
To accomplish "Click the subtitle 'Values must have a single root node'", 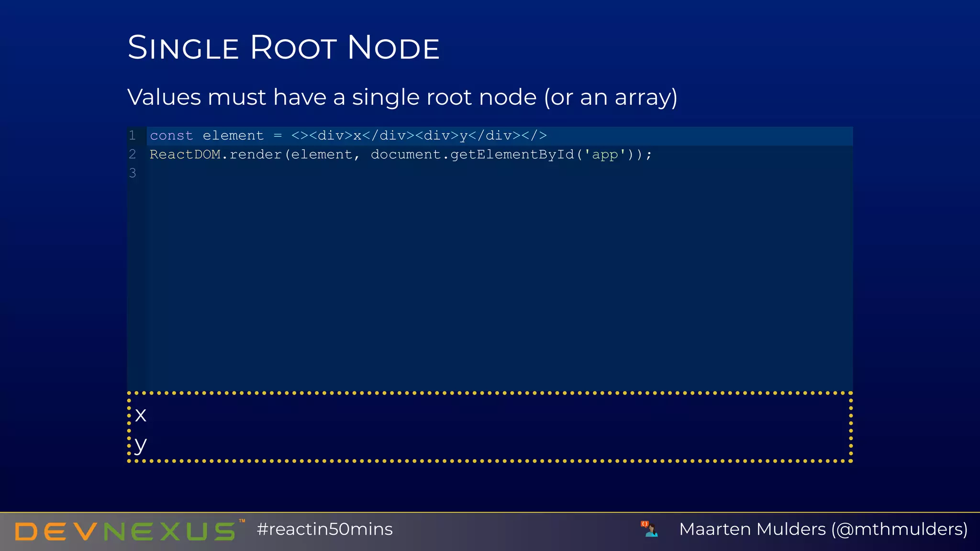I will coord(402,97).
